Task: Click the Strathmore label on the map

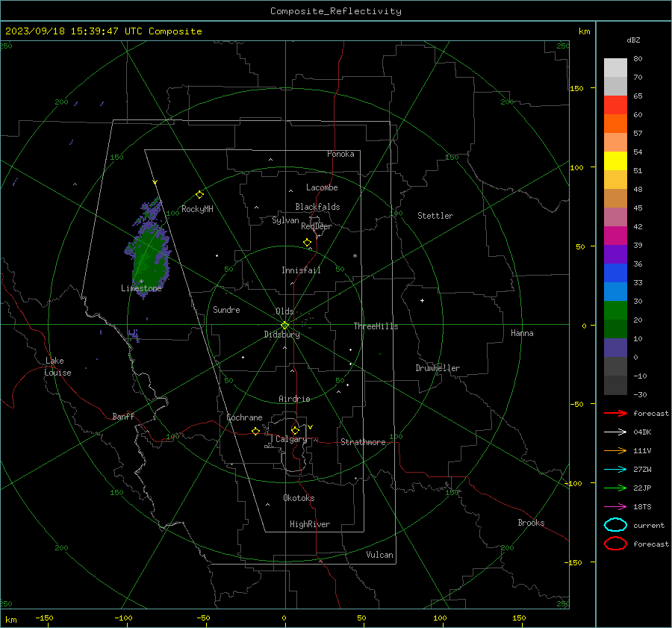Action: [x=363, y=442]
